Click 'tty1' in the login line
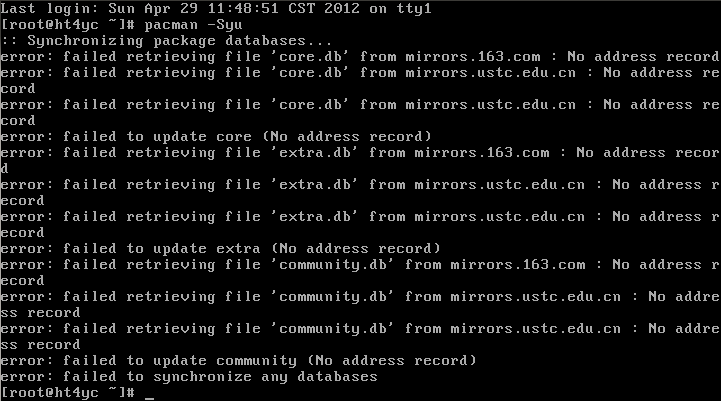Image resolution: width=721 pixels, height=401 pixels. [414, 9]
